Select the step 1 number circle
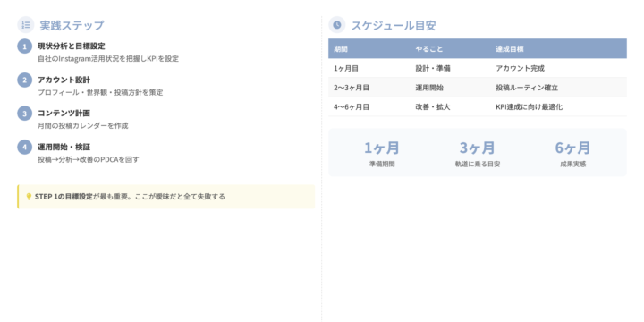This screenshot has width=644, height=322. [24, 46]
